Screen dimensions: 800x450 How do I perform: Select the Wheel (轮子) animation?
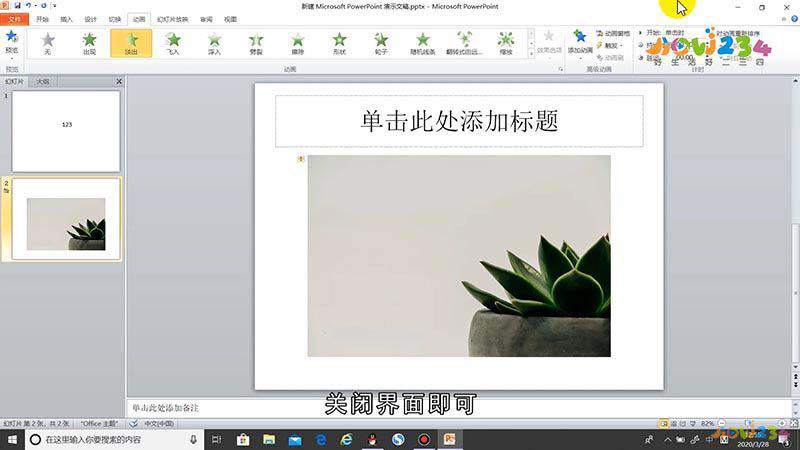(x=381, y=43)
